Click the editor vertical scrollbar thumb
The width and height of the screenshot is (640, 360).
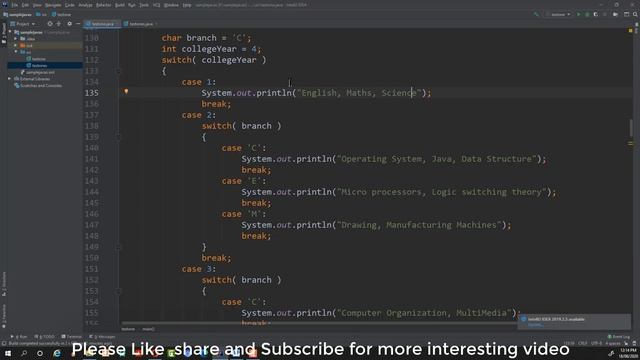click(x=631, y=128)
